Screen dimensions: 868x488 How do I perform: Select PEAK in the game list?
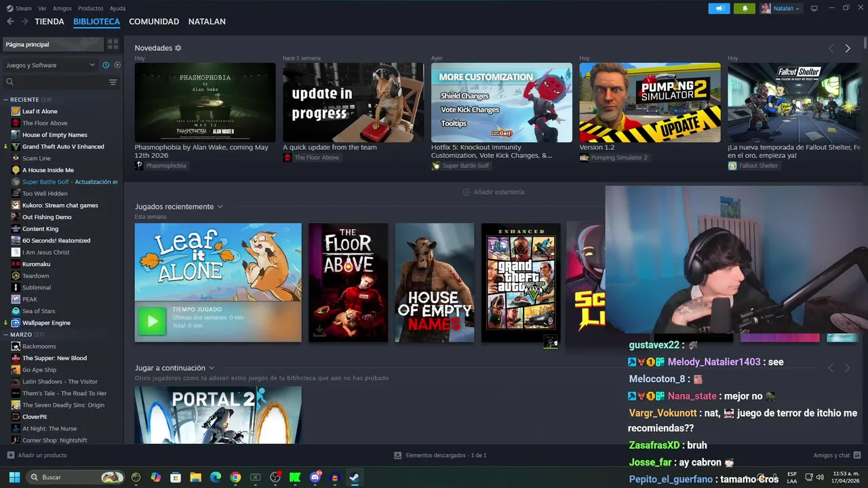click(x=30, y=300)
